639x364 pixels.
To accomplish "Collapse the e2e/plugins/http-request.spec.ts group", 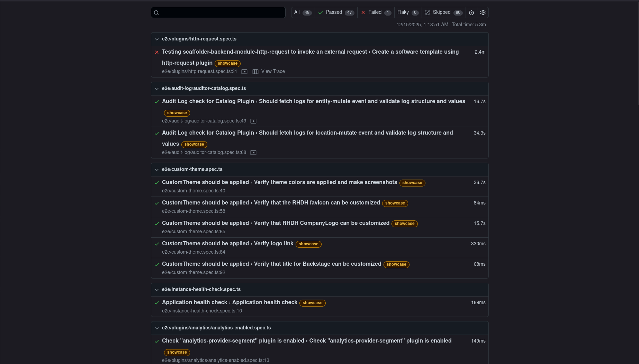I will click(157, 39).
